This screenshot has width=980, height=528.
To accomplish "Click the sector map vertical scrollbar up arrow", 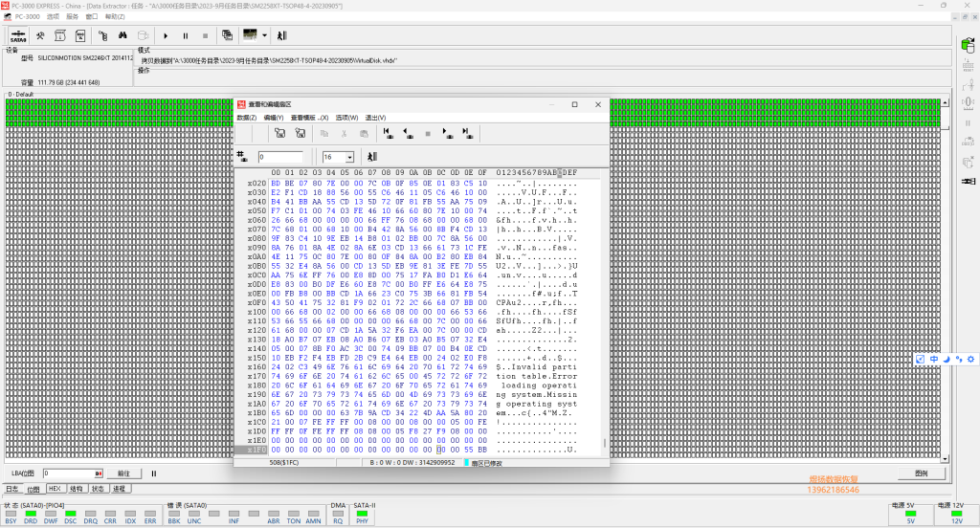I will (945, 102).
